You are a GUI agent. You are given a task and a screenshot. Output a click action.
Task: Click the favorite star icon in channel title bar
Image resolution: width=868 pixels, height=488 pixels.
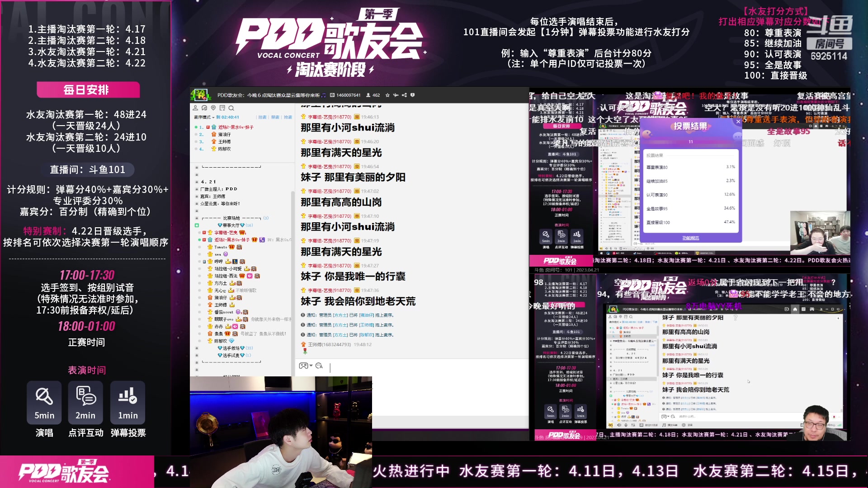pos(388,95)
